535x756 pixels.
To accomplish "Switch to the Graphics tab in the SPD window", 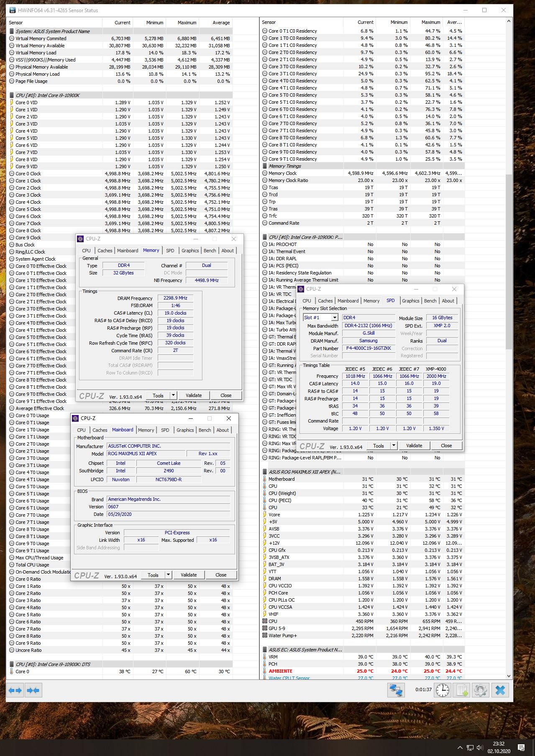I will [410, 301].
